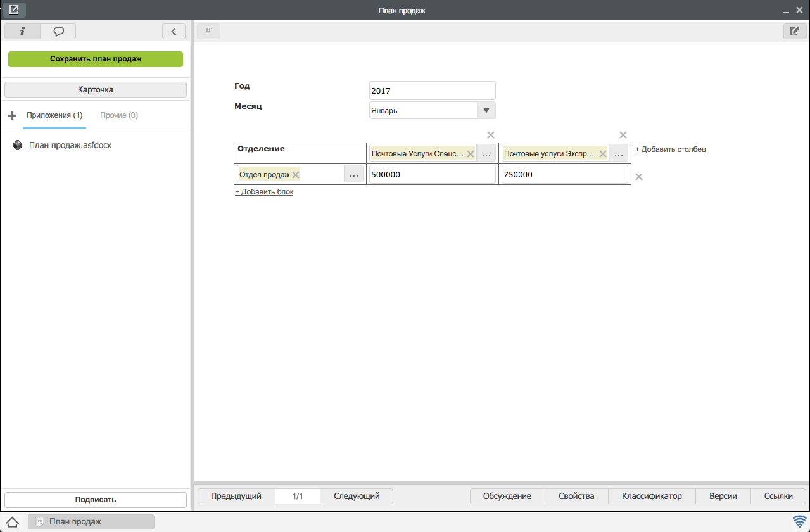The height and width of the screenshot is (532, 810).
Task: Click + Добавить столбец link
Action: [x=671, y=149]
